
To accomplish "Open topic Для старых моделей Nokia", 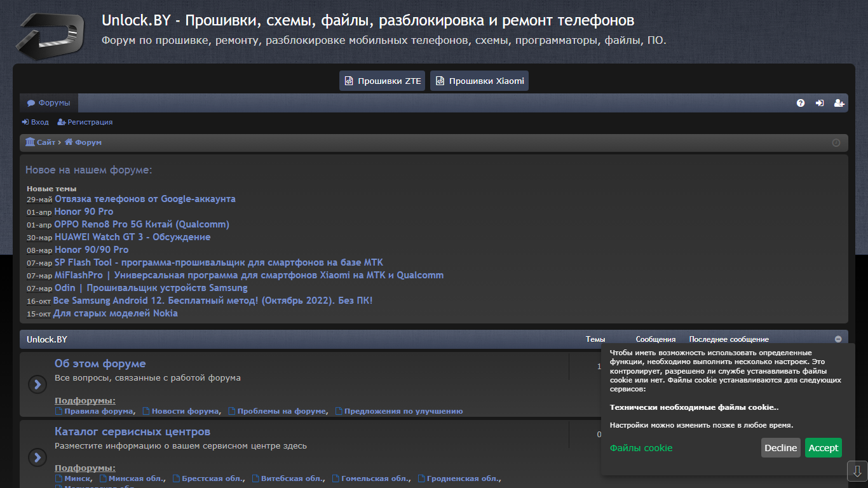I will [x=116, y=313].
